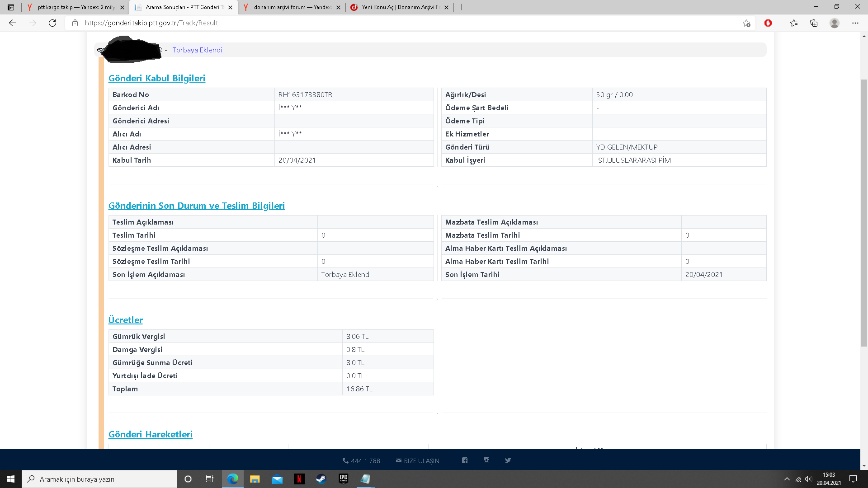Viewport: 868px width, 488px height.
Task: Open new browser tab plus button
Action: click(x=462, y=7)
